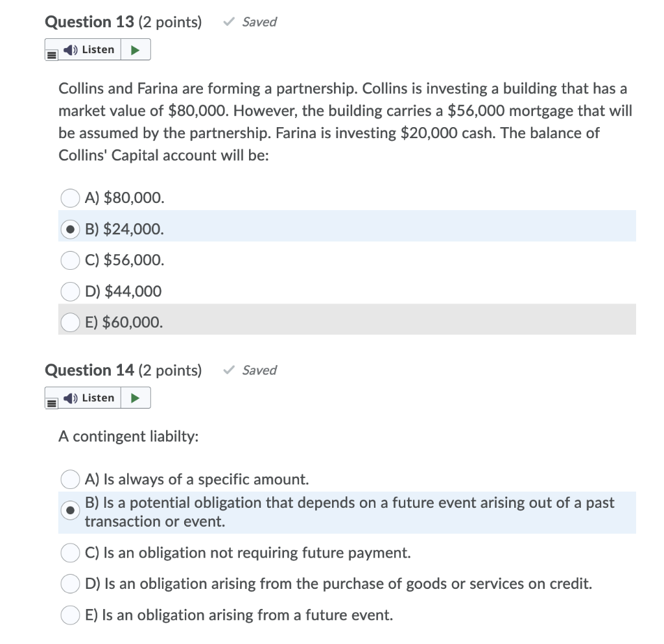Choose answer C about obligation not requiring payment
The width and height of the screenshot is (664, 644).
click(69, 553)
